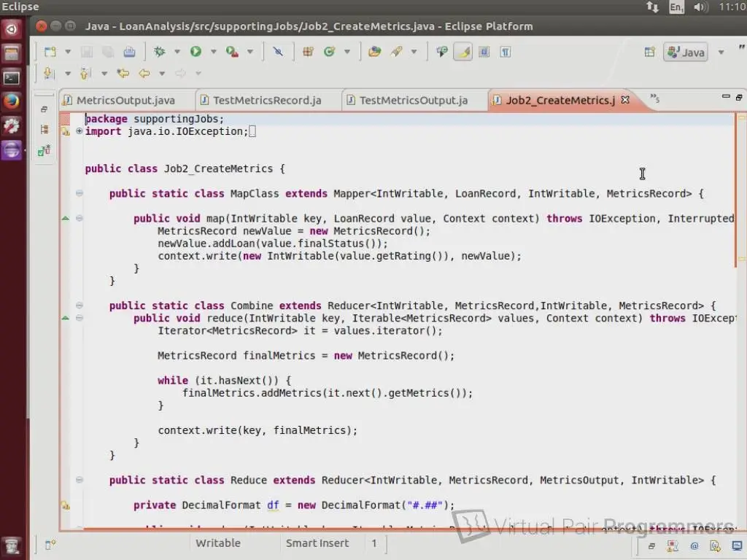
Task: Click the Print toolbar icon
Action: (x=129, y=52)
